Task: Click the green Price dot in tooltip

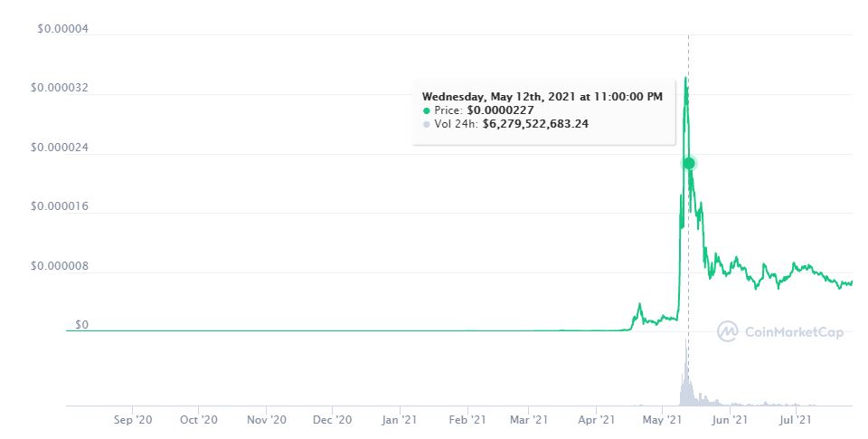Action: 427,110
